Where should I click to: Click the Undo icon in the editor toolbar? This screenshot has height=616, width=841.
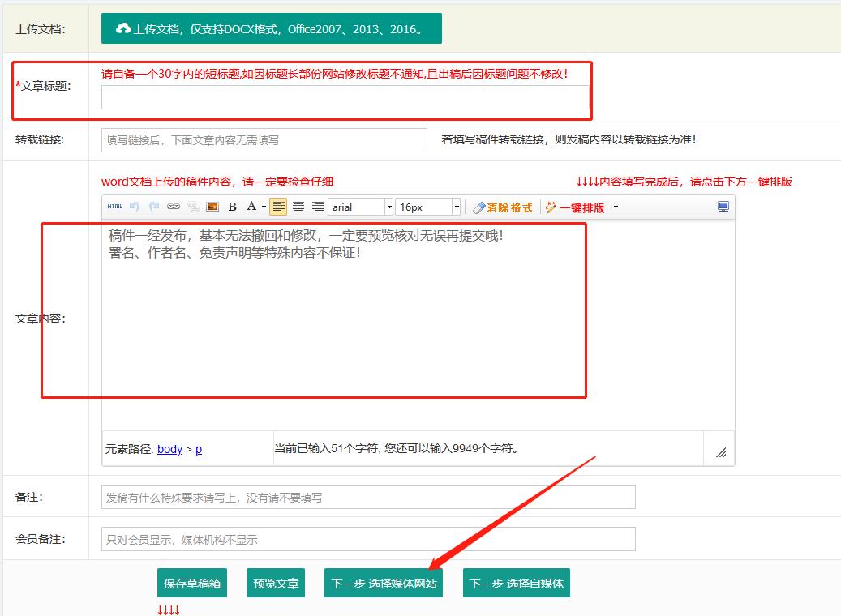tap(134, 207)
